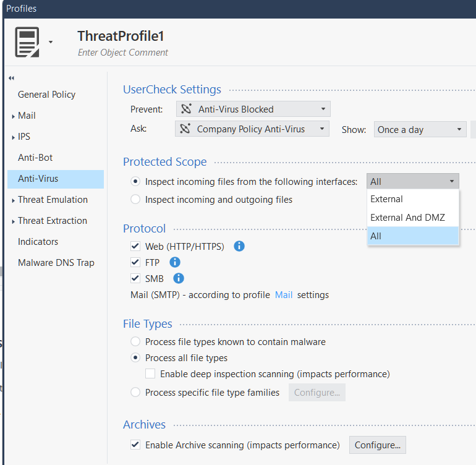Choose External And DMZ option
Viewport: 476px width, 465px height.
pos(413,218)
